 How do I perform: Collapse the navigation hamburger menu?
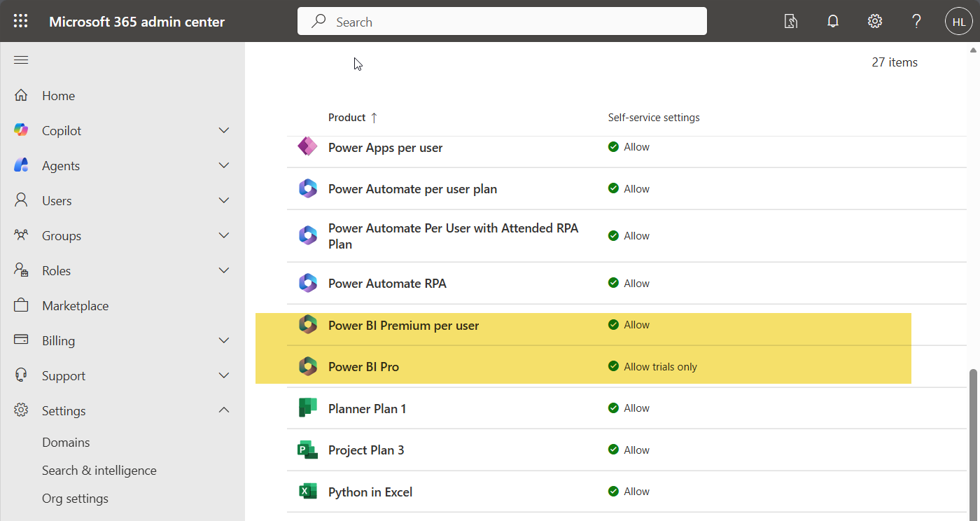pos(21,60)
